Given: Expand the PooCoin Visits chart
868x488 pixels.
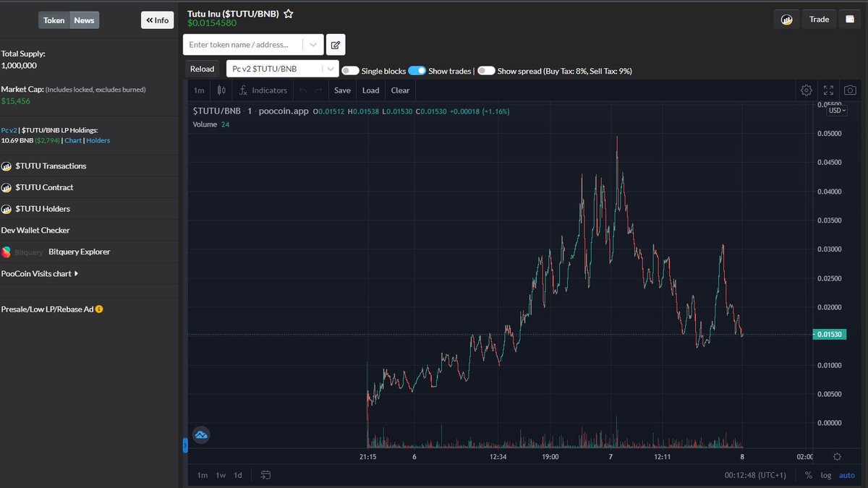Looking at the screenshot, I should 40,273.
